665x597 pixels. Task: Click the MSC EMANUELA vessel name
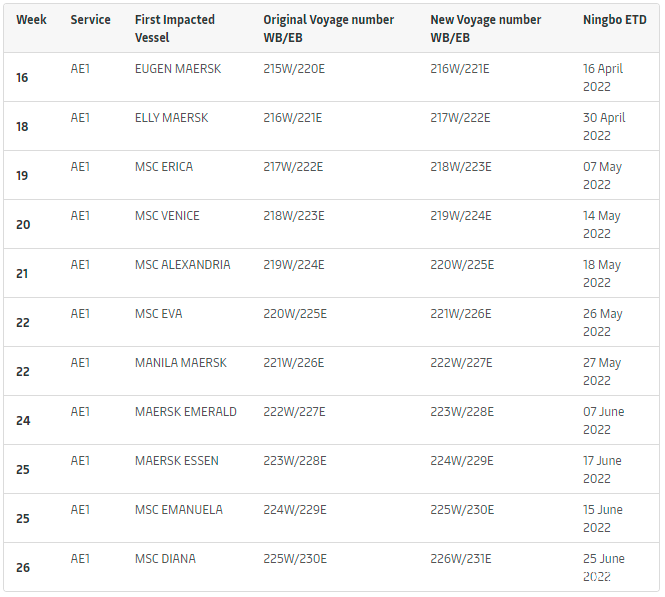[x=178, y=510]
